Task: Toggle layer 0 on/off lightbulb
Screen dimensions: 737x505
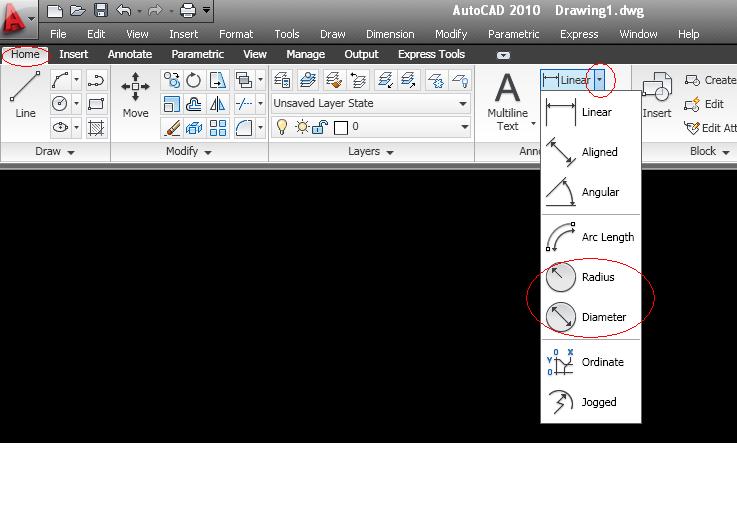Action: [282, 127]
